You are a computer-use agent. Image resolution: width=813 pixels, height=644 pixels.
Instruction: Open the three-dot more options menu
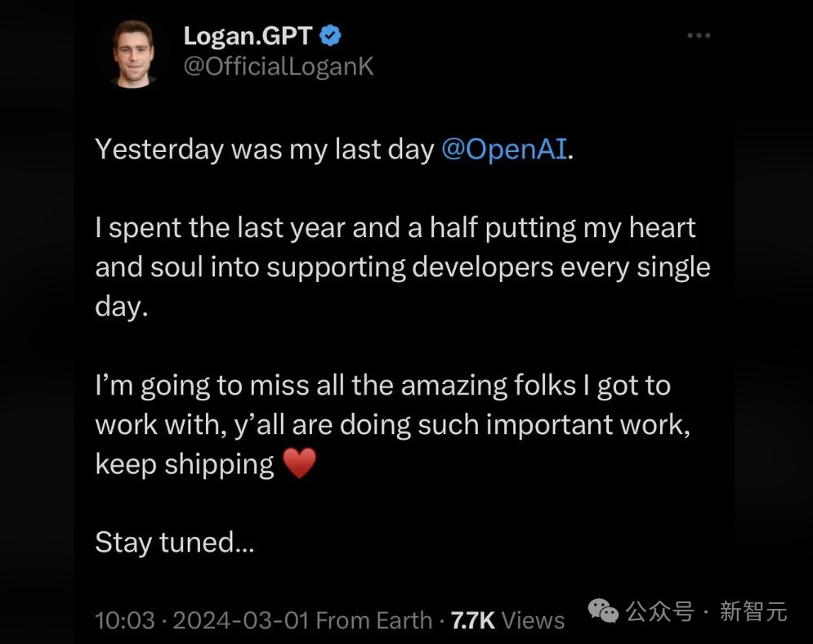coord(698,37)
